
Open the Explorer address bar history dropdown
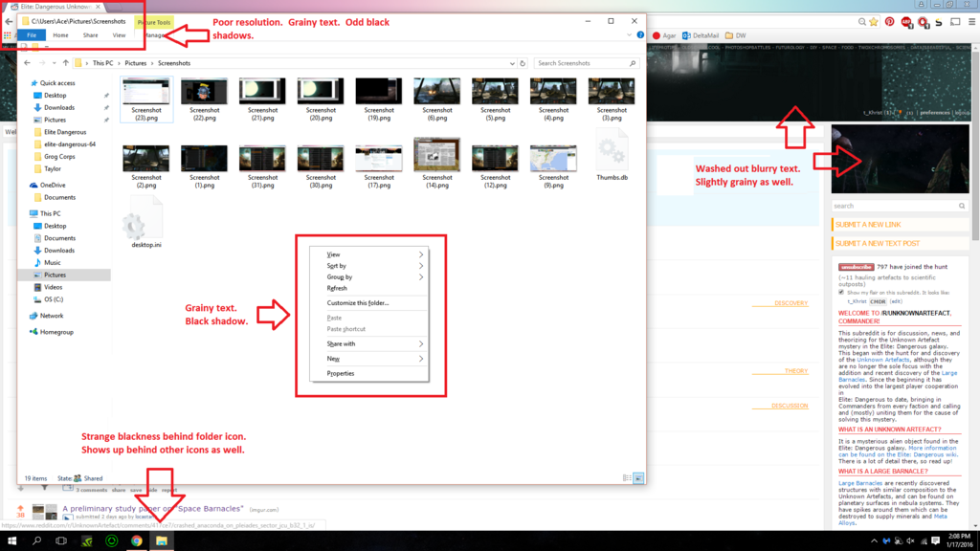pyautogui.click(x=512, y=63)
